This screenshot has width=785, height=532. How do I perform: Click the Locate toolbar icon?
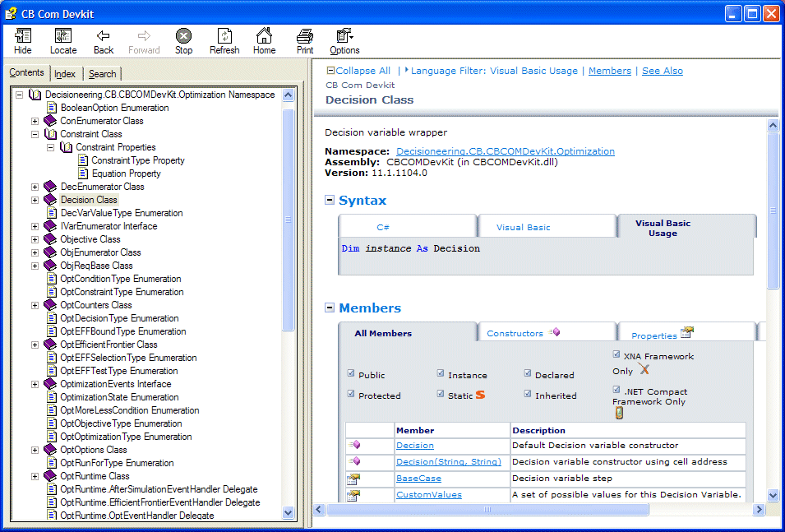(62, 37)
